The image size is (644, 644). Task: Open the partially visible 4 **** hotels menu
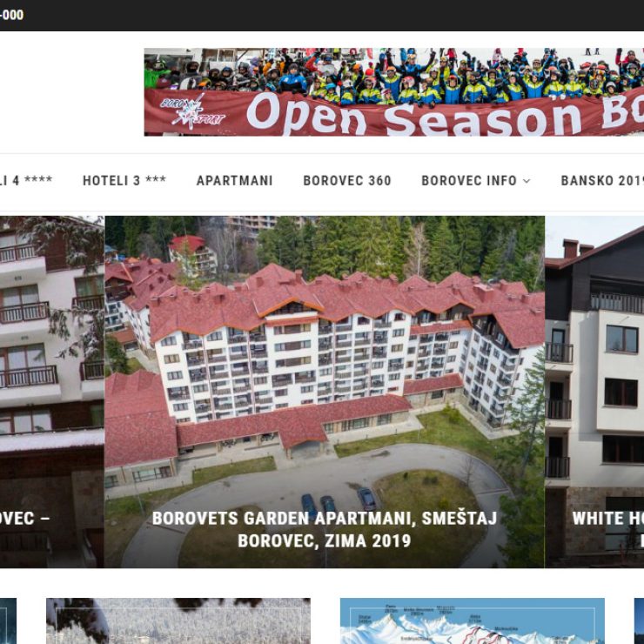click(x=26, y=180)
